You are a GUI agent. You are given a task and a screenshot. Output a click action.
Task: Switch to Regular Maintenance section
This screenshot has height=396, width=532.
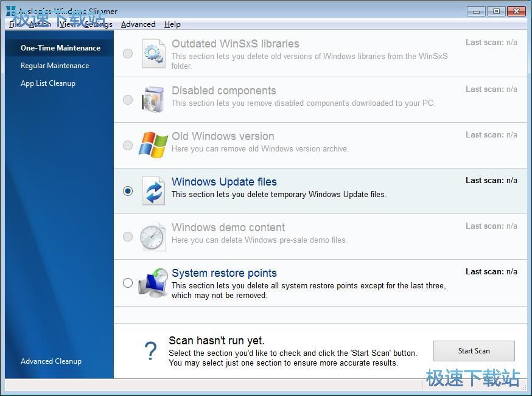point(55,66)
